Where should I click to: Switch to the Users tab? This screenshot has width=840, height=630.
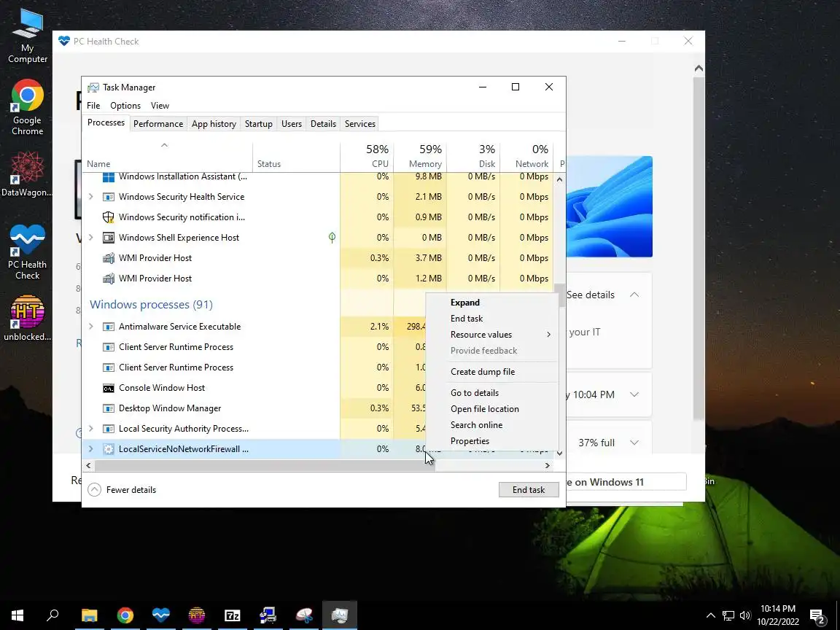[292, 124]
